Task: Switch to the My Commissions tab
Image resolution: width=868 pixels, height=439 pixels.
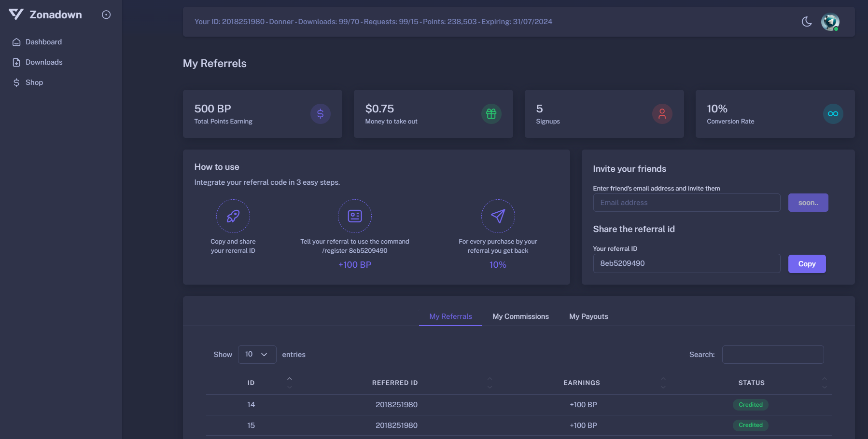Action: [x=521, y=316]
